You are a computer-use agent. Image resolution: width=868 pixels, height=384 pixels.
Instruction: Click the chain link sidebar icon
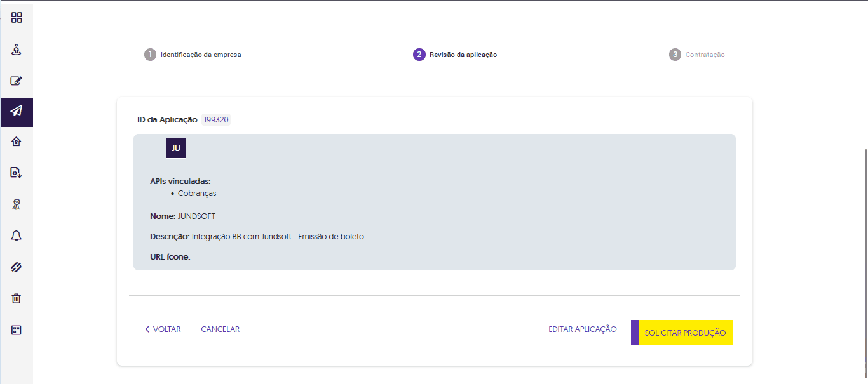point(17,267)
